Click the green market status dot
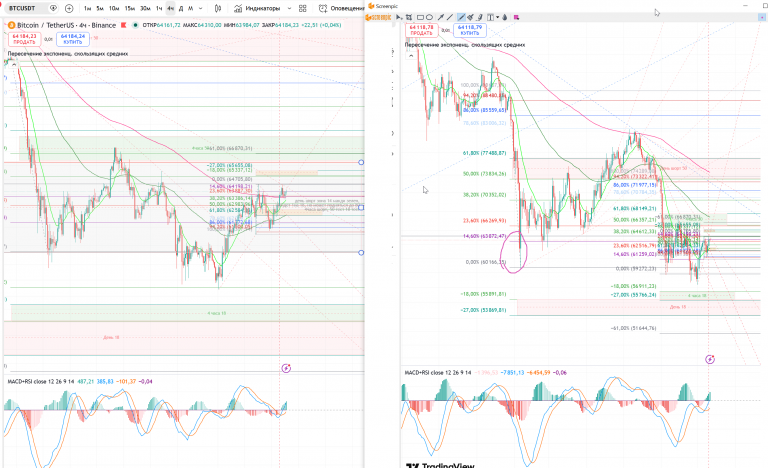Screen dimensions: 768x468 (136, 25)
